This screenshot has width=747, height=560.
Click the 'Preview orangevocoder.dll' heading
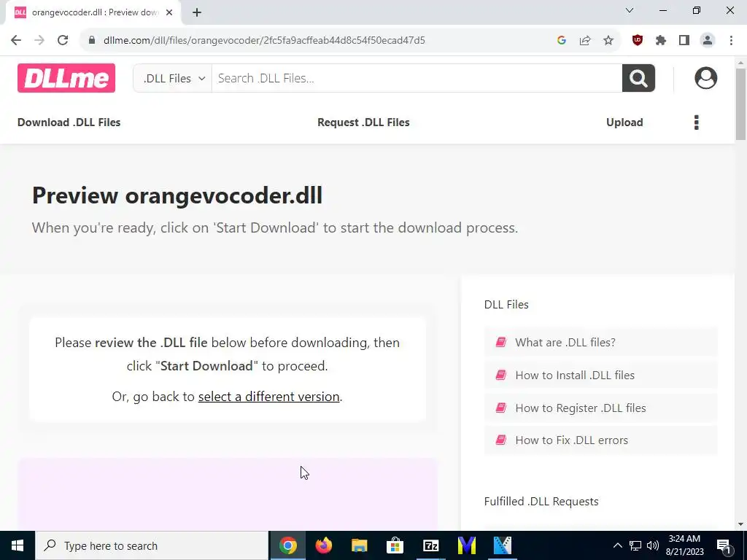click(177, 195)
